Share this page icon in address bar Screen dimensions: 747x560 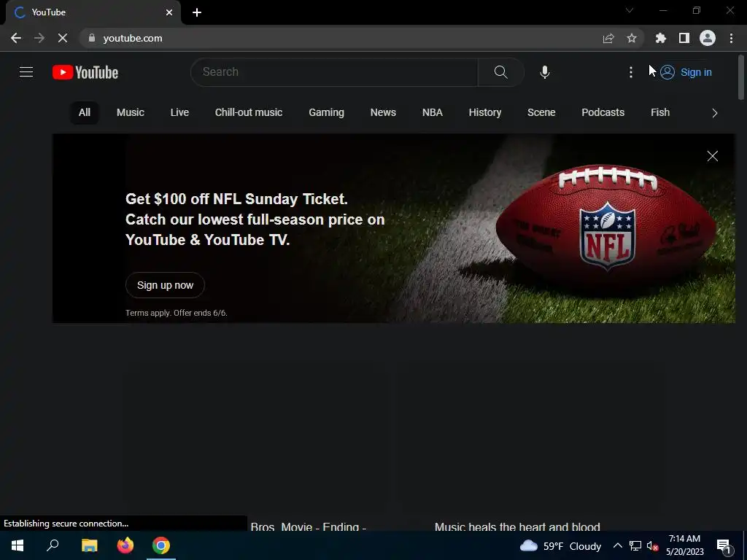coord(608,38)
